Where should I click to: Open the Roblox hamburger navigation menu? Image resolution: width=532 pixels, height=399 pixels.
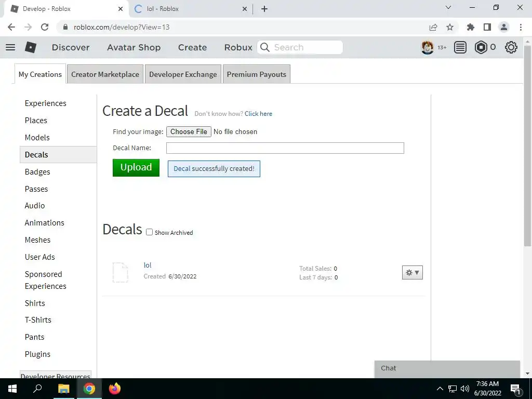(x=10, y=47)
